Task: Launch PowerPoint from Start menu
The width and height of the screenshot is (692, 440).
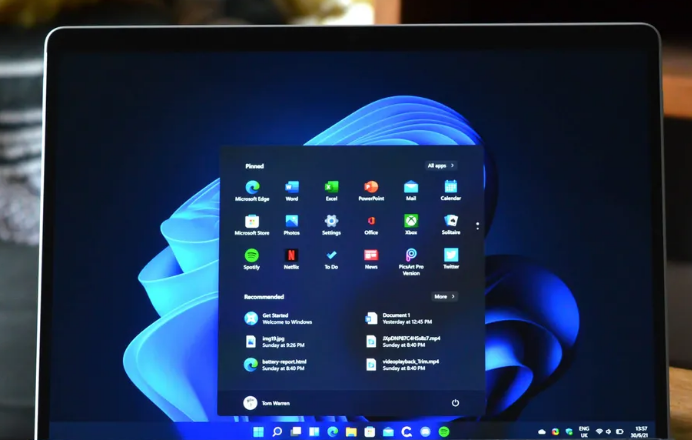Action: [x=371, y=191]
